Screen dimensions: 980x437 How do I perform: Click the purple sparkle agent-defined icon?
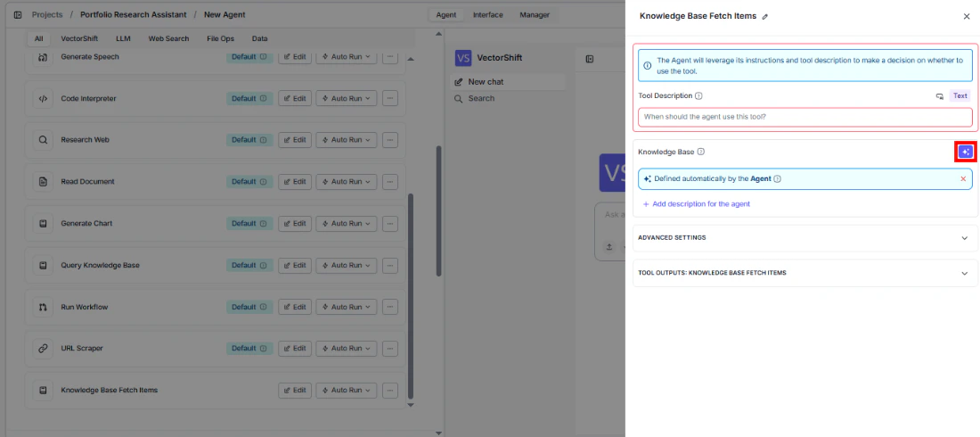(x=966, y=152)
